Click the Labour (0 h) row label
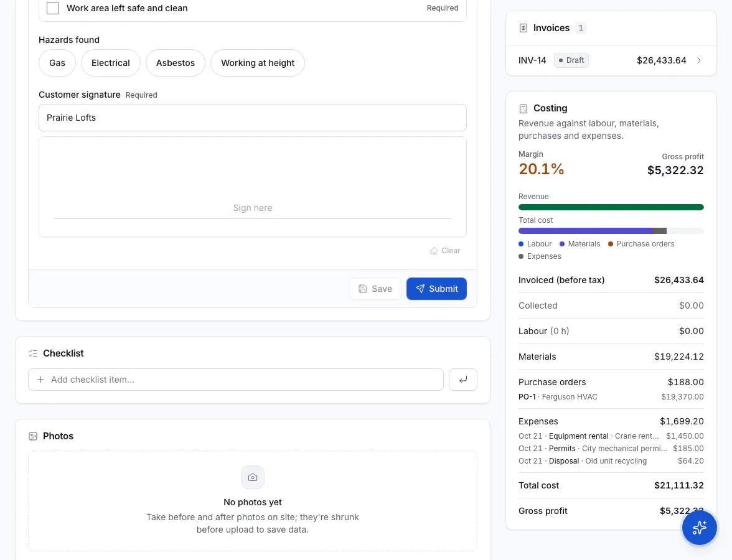 (544, 331)
